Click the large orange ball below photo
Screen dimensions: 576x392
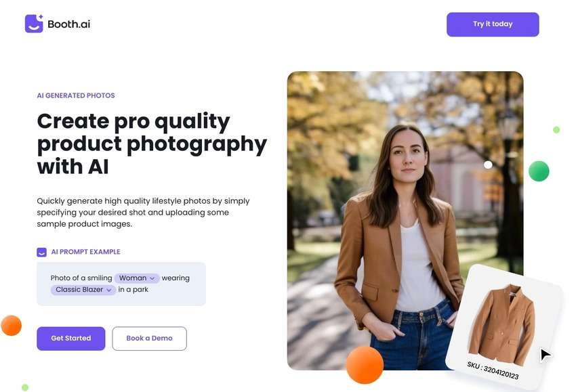point(365,365)
